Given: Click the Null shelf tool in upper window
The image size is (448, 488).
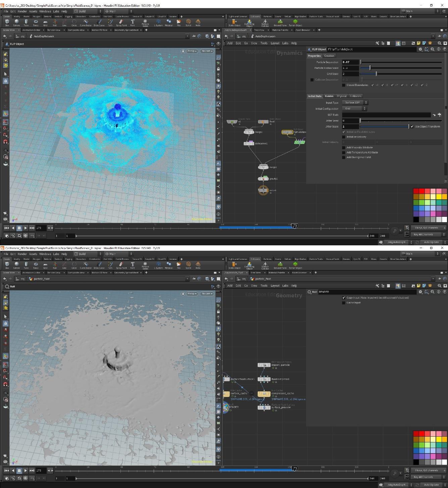Looking at the screenshot, I should 55,22.
